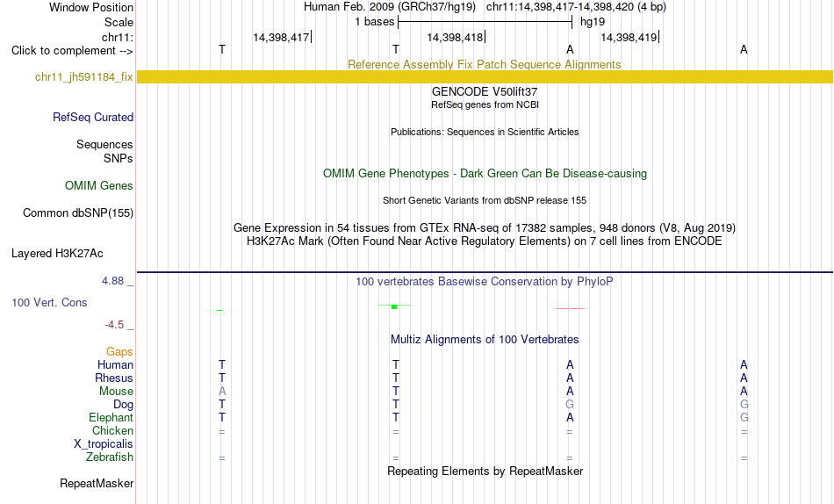Click the RepeatMasker track label
The width and height of the screenshot is (834, 504).
point(97,483)
